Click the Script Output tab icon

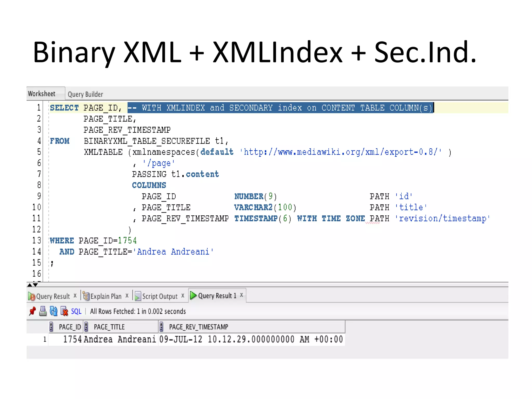[138, 296]
